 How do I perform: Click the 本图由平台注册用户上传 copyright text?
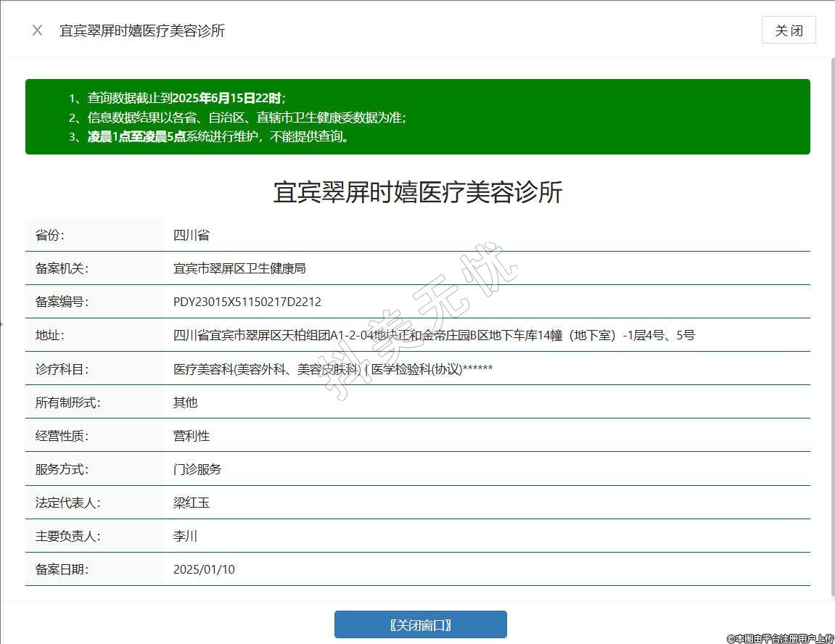781,638
